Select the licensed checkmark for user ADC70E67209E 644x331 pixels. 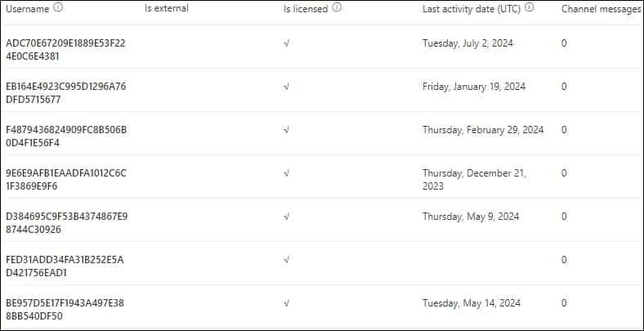point(286,43)
